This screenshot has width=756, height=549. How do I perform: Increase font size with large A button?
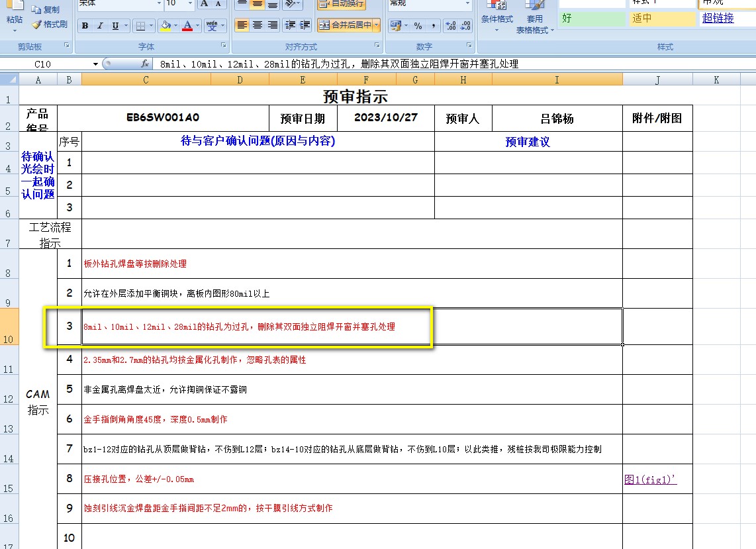pyautogui.click(x=205, y=3)
